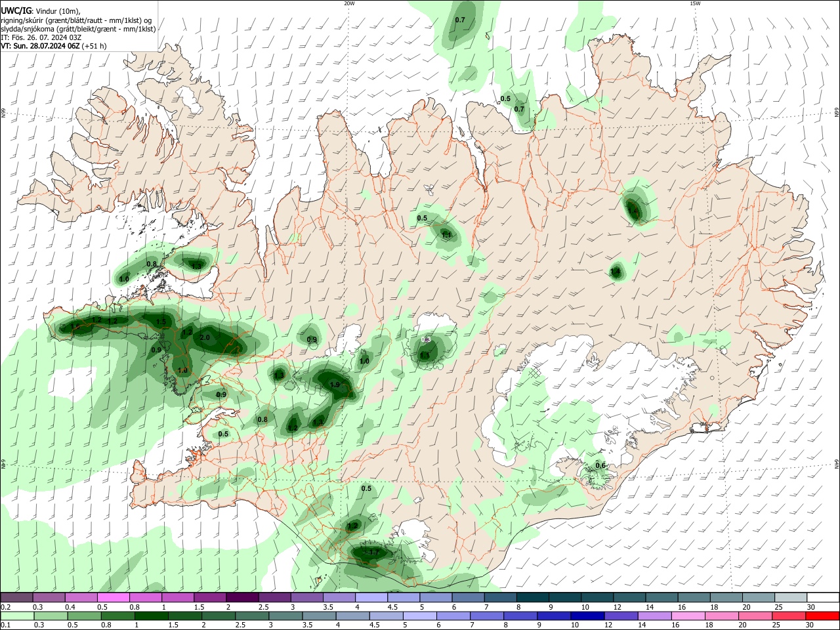The width and height of the screenshot is (840, 630).
Task: Click the darkest purple swatch labeled 2
Action: [241, 598]
